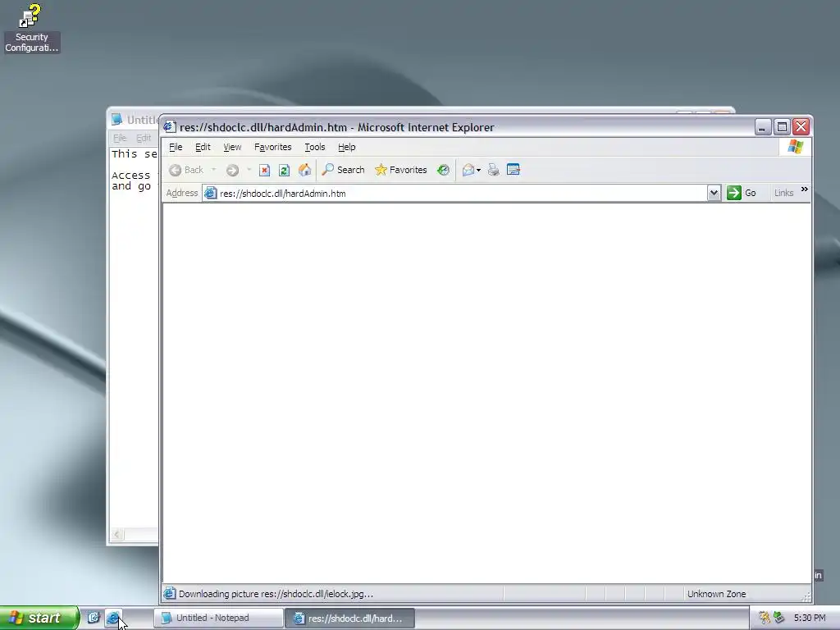
Task: Click the 5:30 PM clock
Action: click(x=810, y=618)
